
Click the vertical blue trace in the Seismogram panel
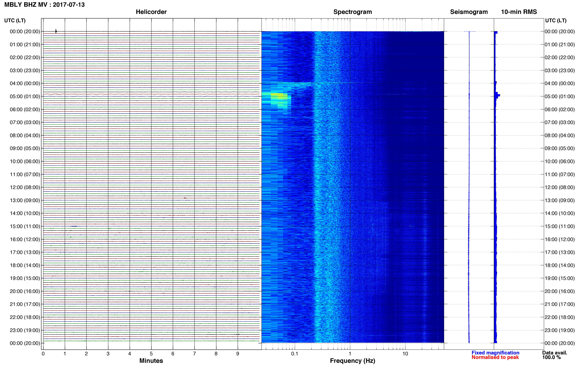[x=469, y=187]
